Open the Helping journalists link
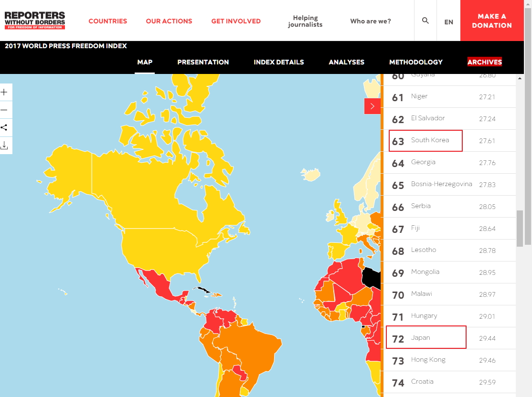 pyautogui.click(x=305, y=21)
